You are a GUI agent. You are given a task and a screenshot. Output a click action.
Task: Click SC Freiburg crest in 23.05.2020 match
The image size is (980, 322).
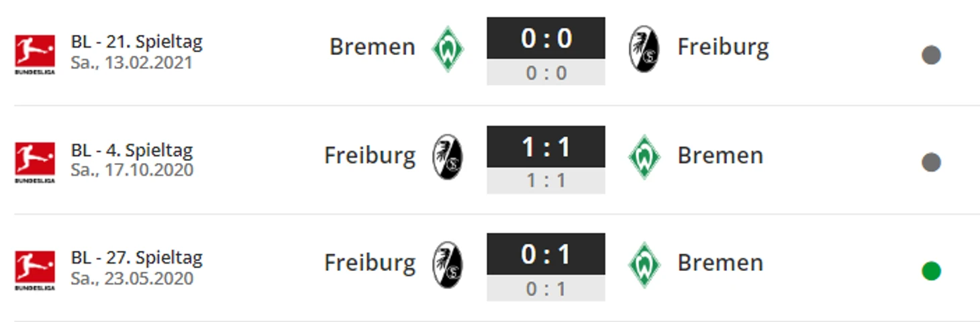[447, 264]
